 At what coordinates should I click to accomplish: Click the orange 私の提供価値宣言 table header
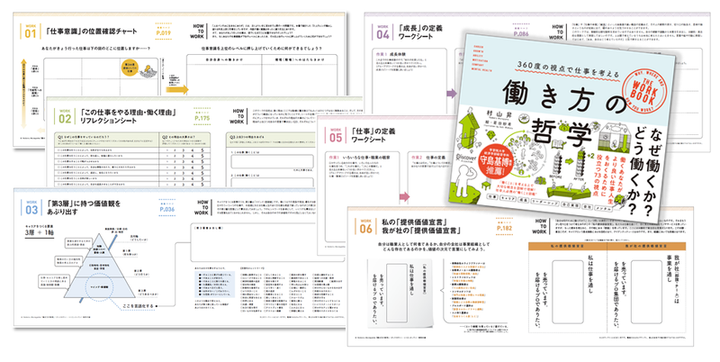click(568, 246)
